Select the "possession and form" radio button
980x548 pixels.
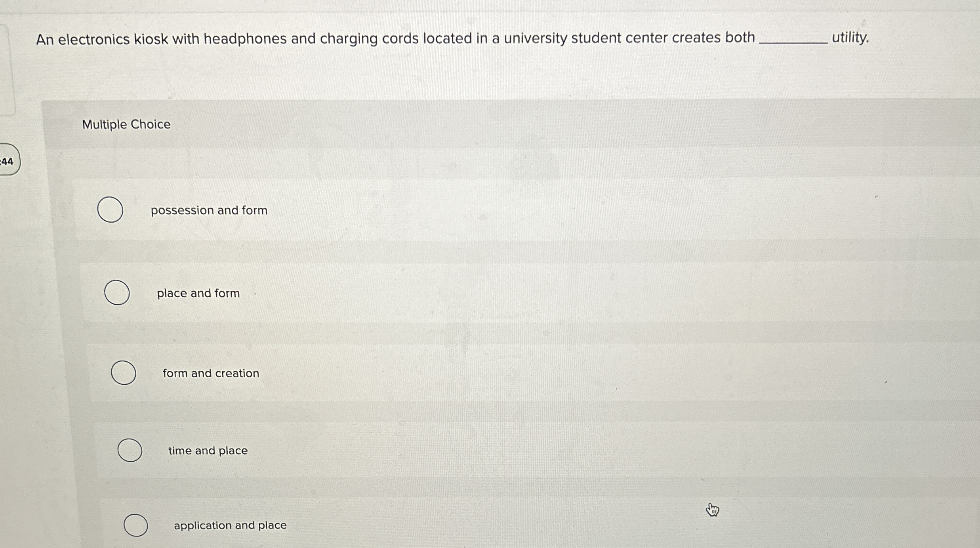coord(110,210)
